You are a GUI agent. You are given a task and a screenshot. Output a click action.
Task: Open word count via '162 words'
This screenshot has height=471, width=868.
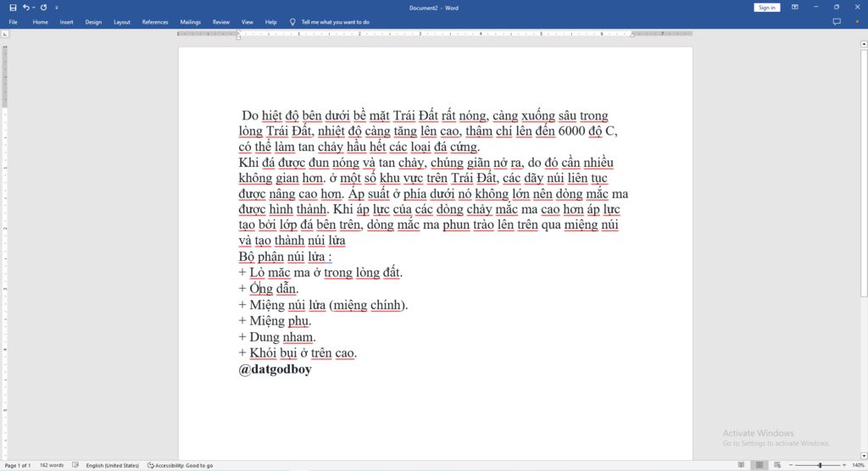(x=52, y=465)
